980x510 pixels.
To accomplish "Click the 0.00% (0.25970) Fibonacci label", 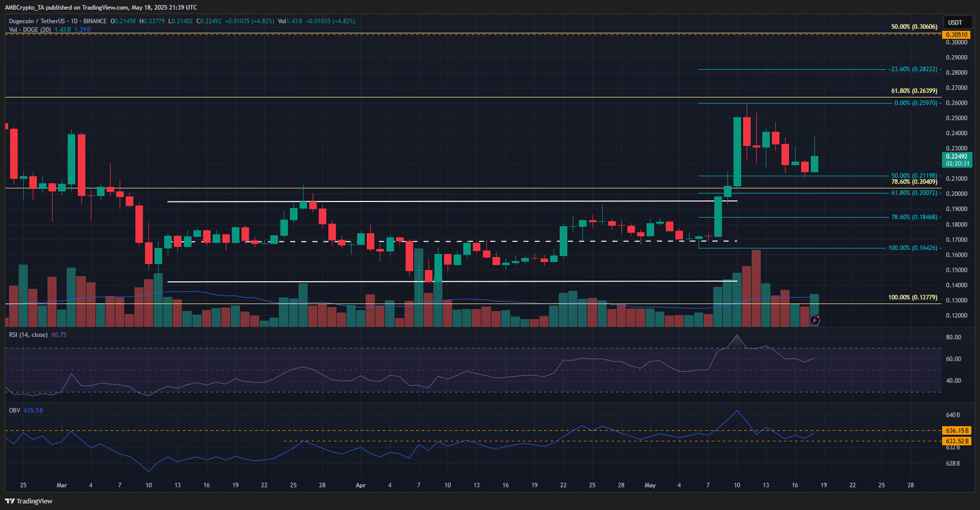I will point(916,103).
